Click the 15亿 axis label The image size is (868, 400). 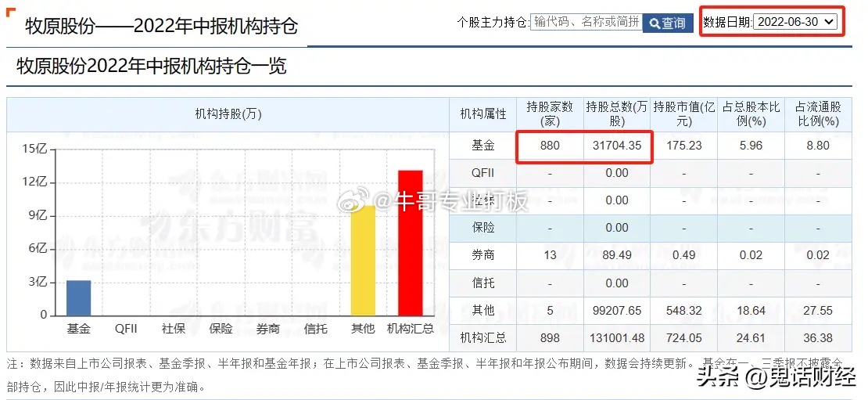click(x=35, y=149)
